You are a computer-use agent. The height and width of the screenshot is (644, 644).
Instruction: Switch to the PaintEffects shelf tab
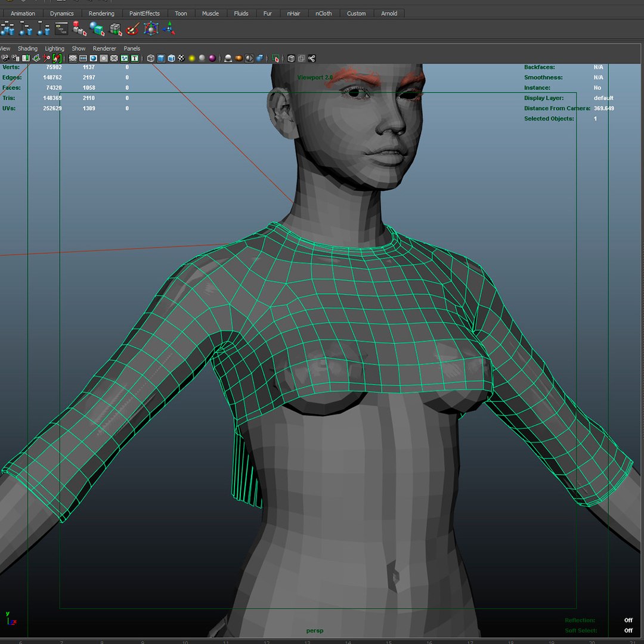(144, 13)
